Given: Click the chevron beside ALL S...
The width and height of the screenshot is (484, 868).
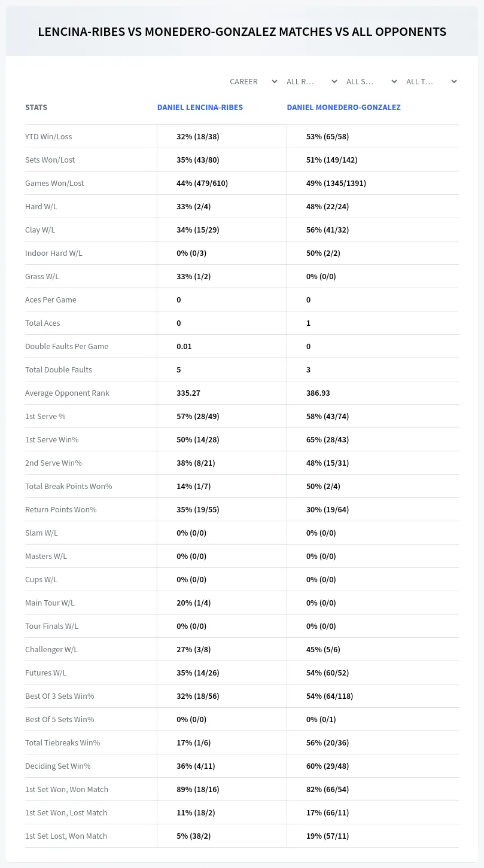Looking at the screenshot, I should click(394, 81).
